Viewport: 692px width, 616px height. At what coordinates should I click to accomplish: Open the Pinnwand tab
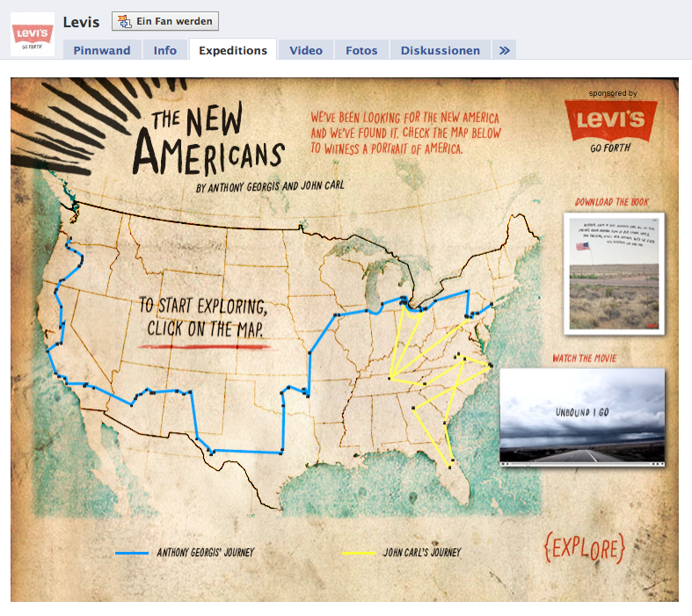[102, 50]
